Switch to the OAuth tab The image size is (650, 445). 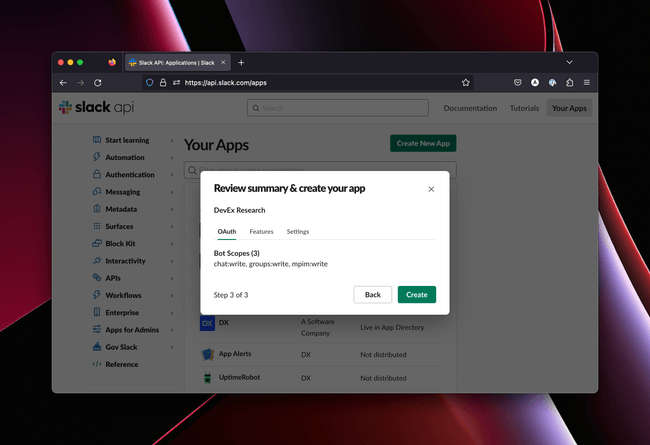click(x=227, y=231)
